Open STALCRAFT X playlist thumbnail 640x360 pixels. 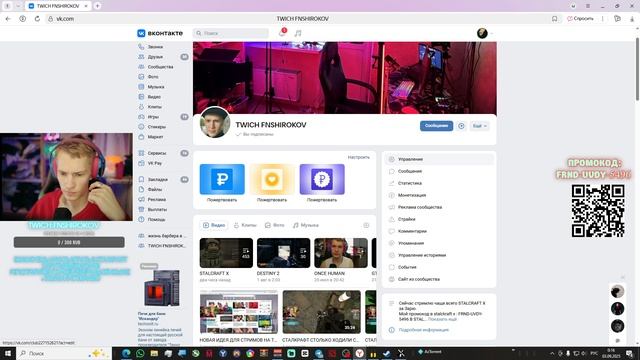coord(226,253)
